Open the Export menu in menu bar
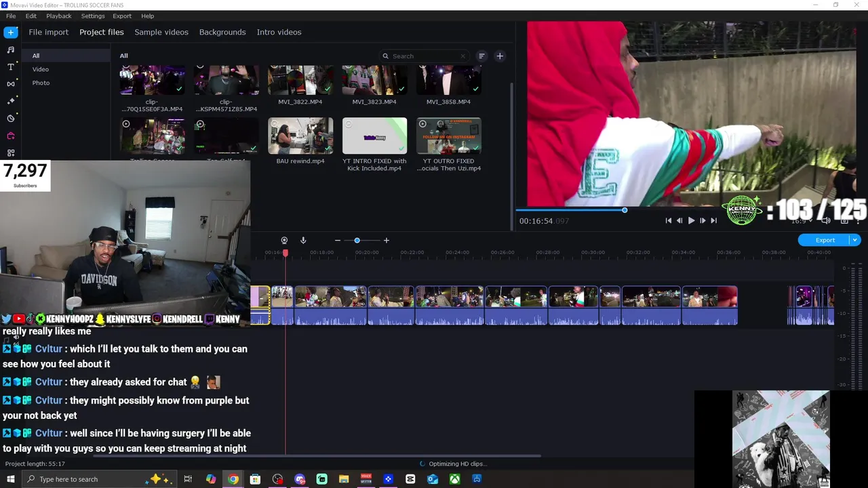The image size is (868, 488). [122, 16]
